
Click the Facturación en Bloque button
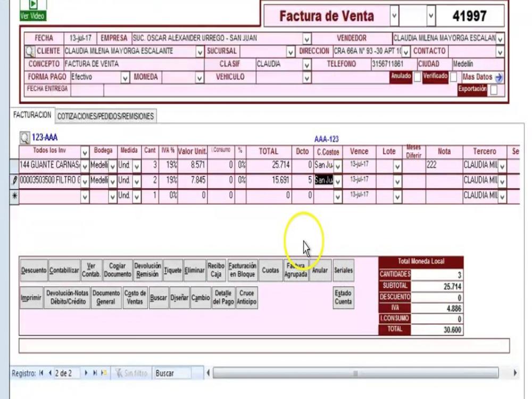pyautogui.click(x=242, y=270)
